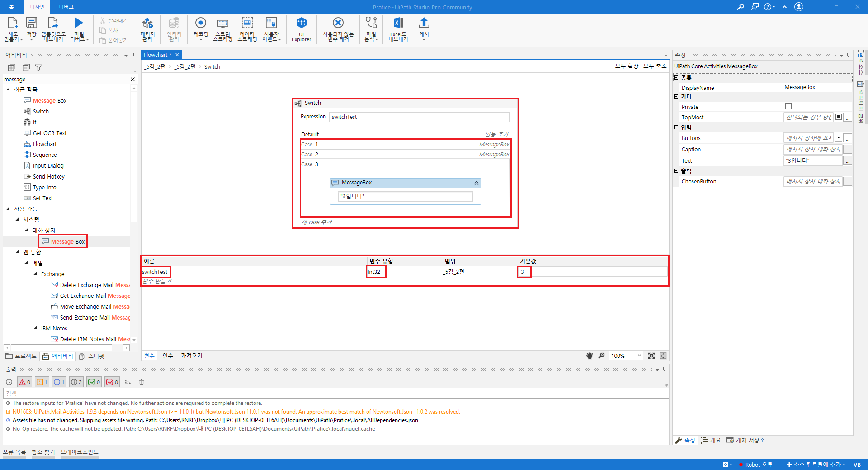
Task: Click the designer search magnifier icon
Action: (601, 356)
